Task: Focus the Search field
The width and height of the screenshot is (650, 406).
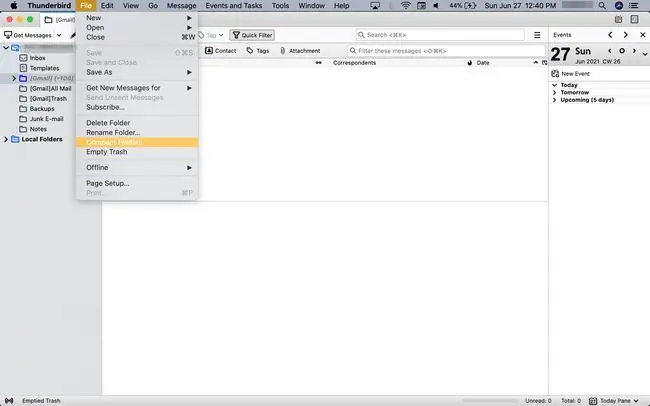Action: point(440,35)
